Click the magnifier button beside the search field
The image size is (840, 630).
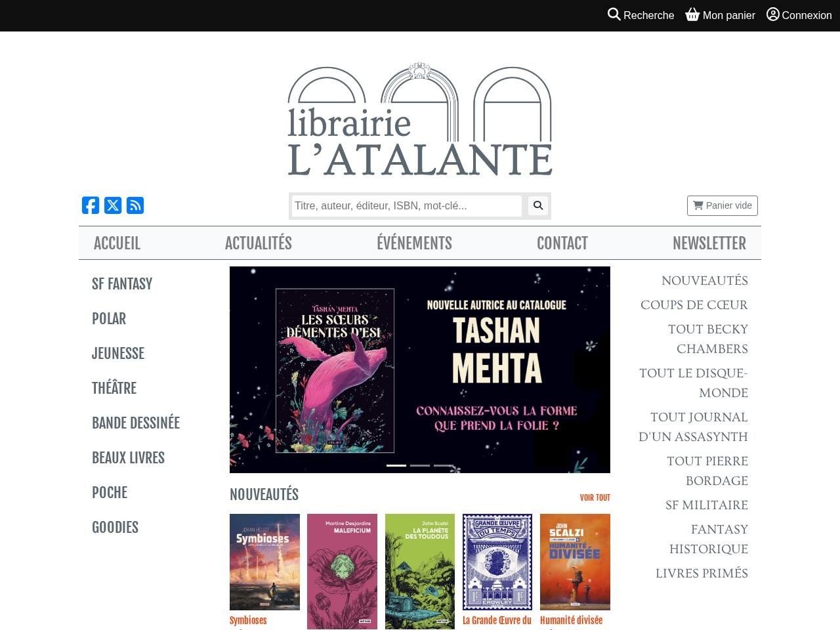point(538,205)
